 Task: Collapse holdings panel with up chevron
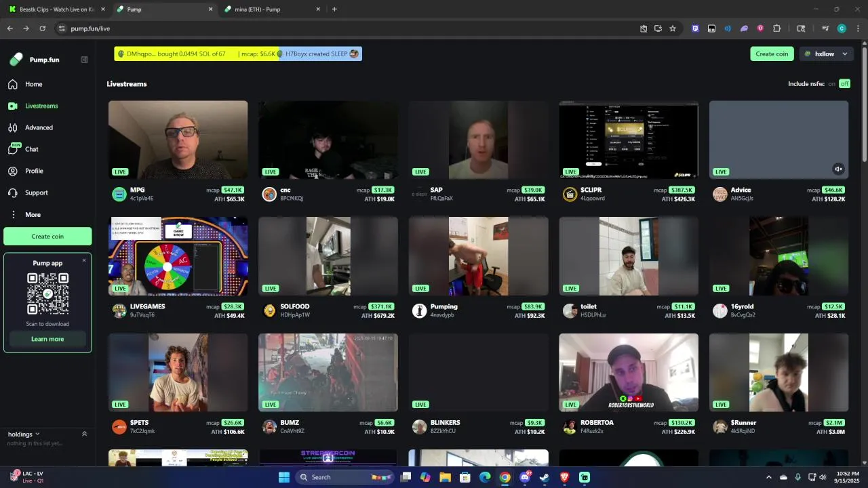tap(84, 434)
